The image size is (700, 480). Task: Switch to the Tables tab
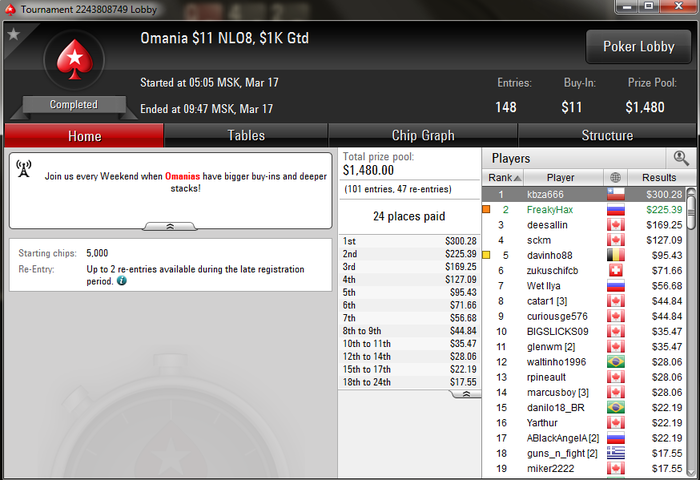[246, 135]
